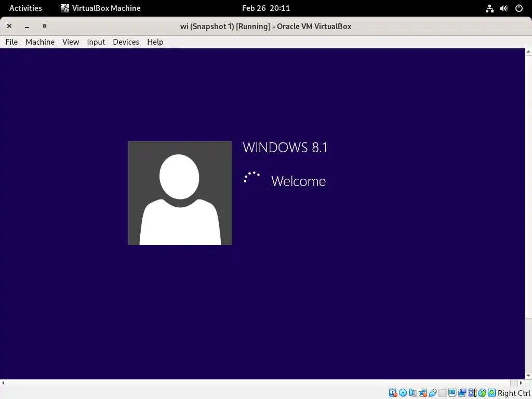Click the power icon in top bar

pyautogui.click(x=519, y=8)
